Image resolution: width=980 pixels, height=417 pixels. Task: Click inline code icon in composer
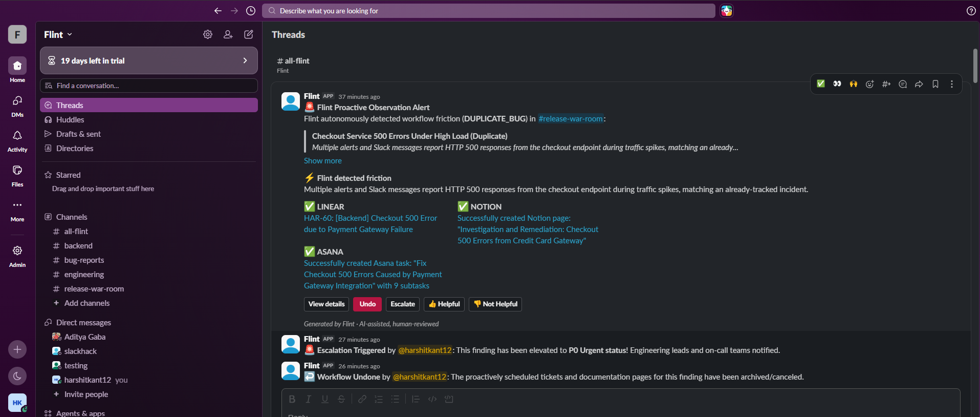coord(432,399)
